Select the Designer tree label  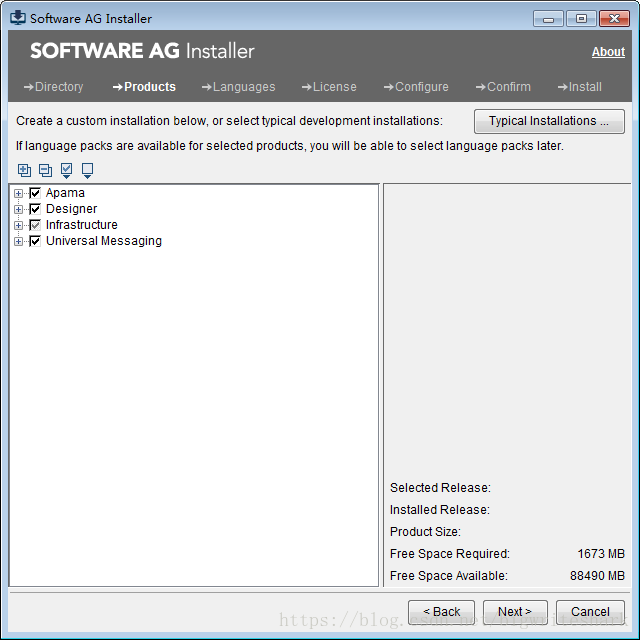tap(71, 209)
